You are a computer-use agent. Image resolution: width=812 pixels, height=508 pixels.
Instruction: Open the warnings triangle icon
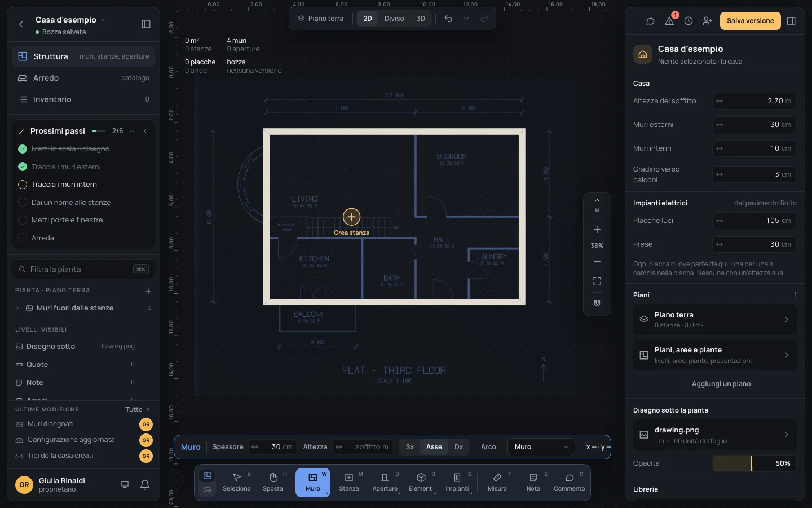point(669,21)
